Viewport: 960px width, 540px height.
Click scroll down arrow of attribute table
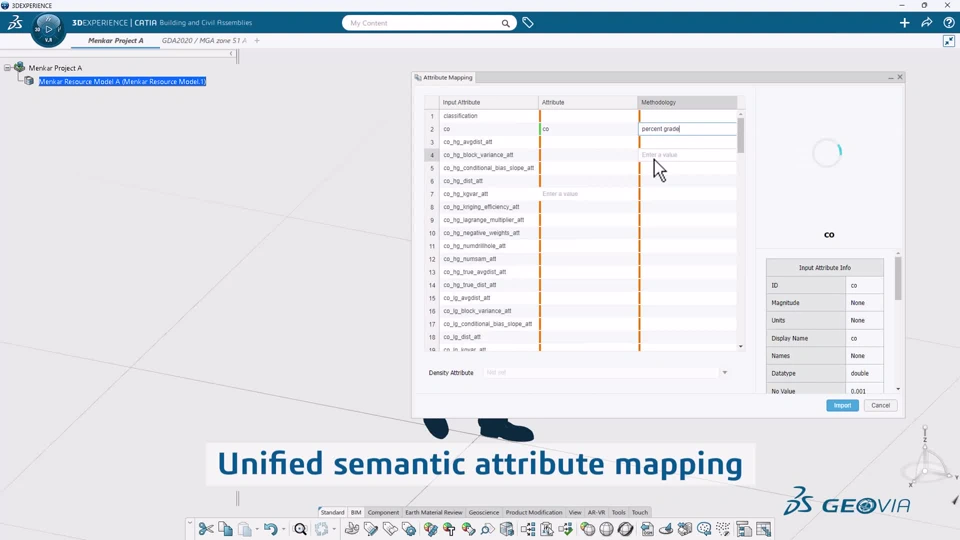pos(741,347)
